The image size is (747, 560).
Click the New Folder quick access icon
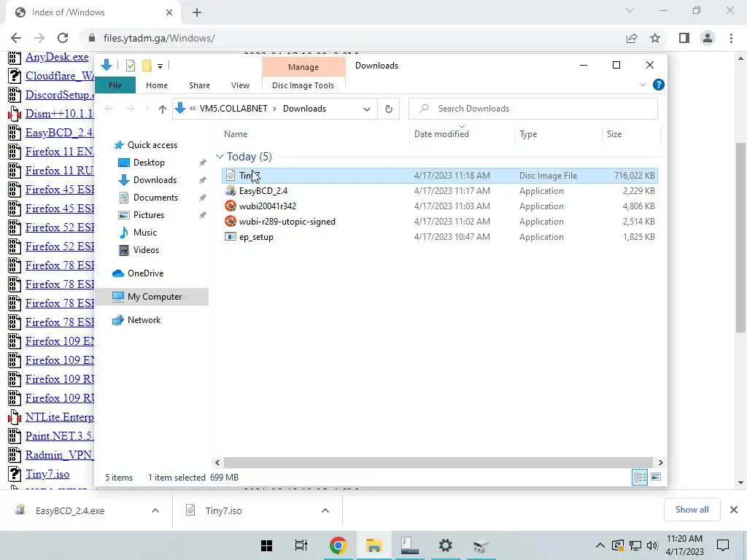tap(147, 66)
